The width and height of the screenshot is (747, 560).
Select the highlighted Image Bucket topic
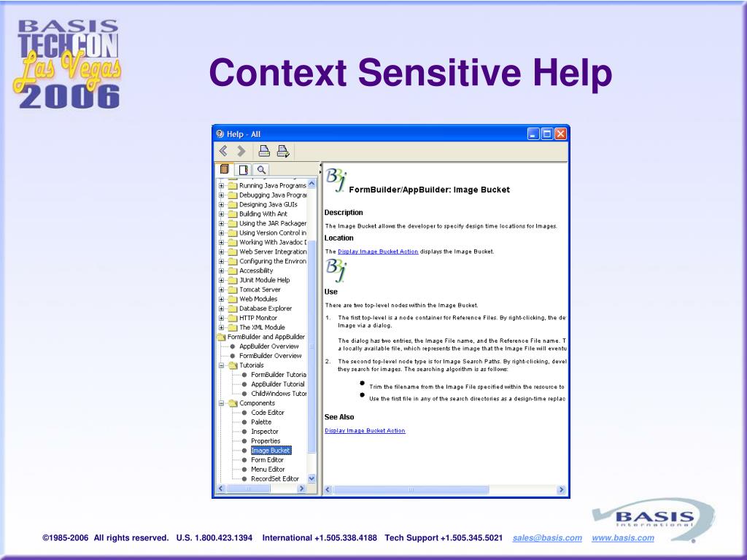[x=271, y=451]
